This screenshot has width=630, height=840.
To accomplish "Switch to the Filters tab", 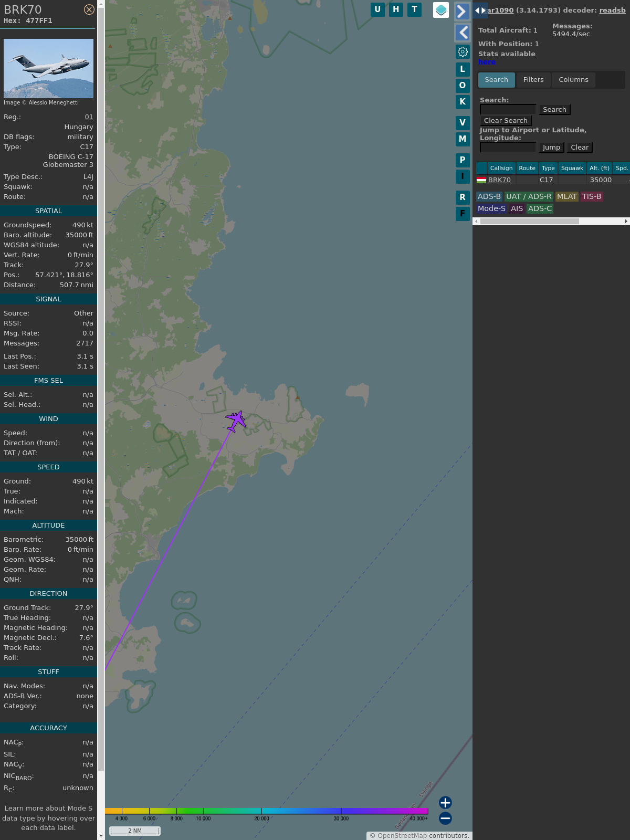I will 533,80.
